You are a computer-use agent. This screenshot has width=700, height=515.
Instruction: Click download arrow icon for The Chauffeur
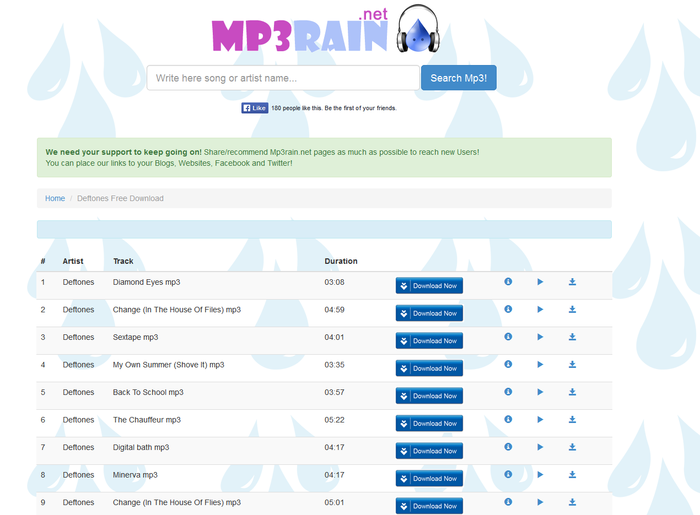pos(572,419)
